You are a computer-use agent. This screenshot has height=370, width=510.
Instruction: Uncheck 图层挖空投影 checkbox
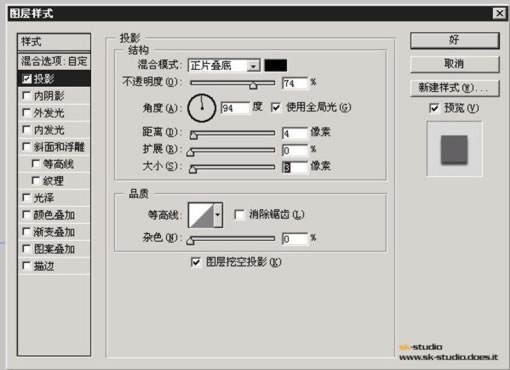coord(196,262)
